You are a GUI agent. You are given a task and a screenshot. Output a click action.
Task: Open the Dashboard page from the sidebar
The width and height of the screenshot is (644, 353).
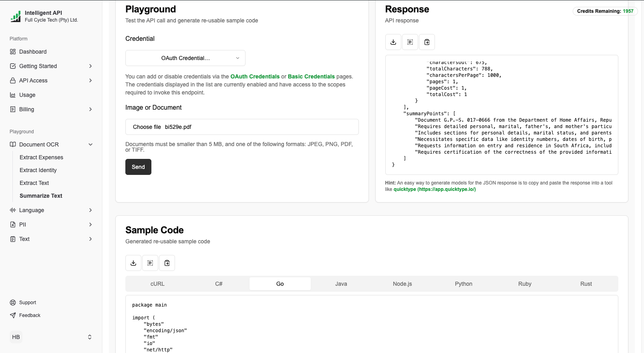(x=33, y=52)
